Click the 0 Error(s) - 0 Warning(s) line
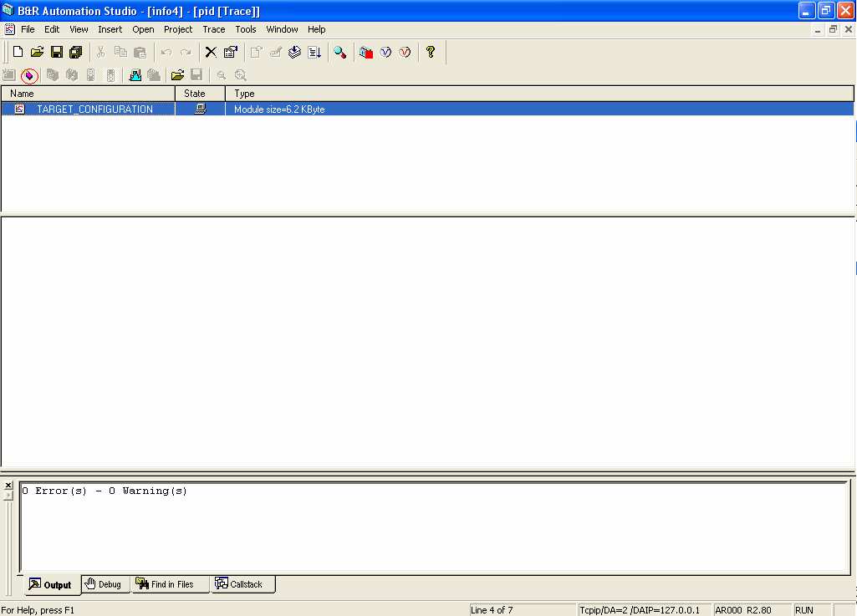 point(105,491)
